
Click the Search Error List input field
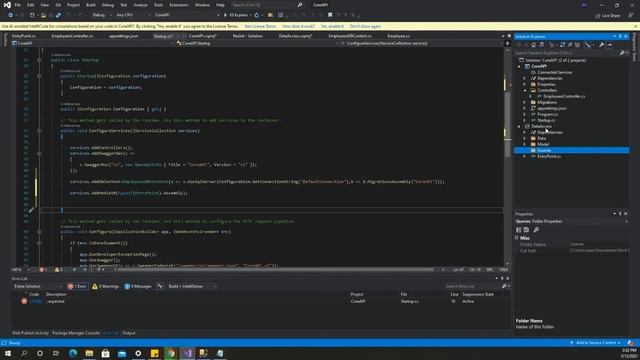pyautogui.click(x=472, y=287)
